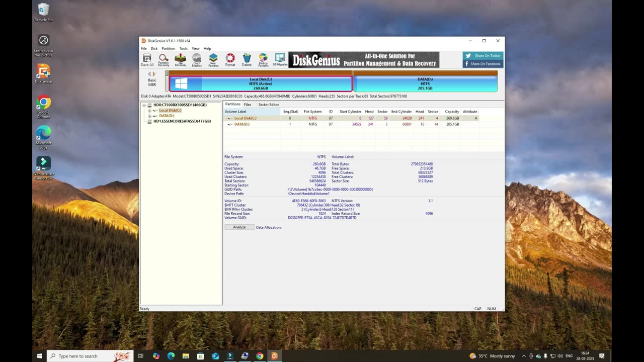This screenshot has height=362, width=644.
Task: Open the Quick Partition tool
Action: click(x=197, y=60)
